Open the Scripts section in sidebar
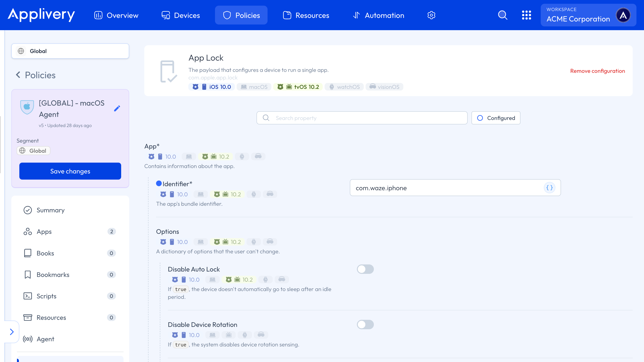The width and height of the screenshot is (644, 362). coord(46,296)
